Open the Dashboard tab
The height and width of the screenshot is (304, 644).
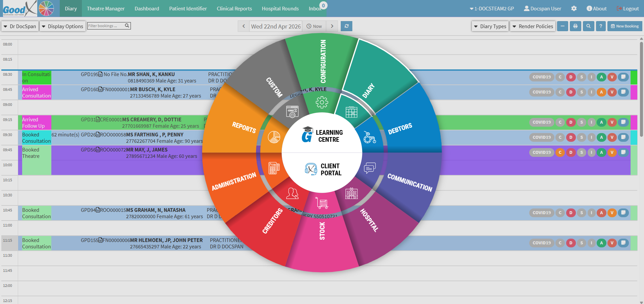pyautogui.click(x=147, y=9)
